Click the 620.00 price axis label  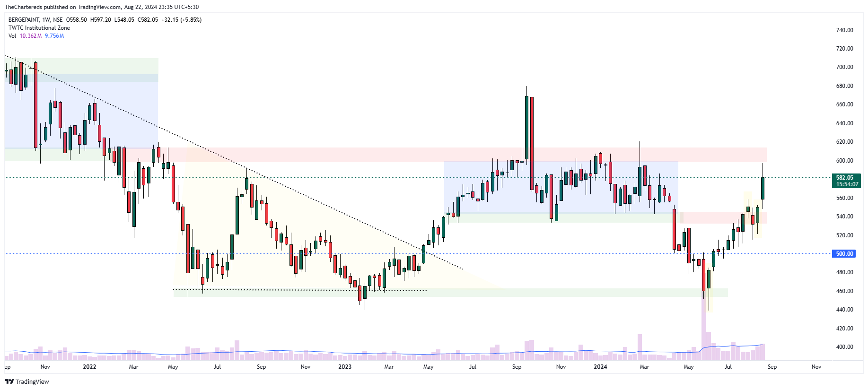844,142
